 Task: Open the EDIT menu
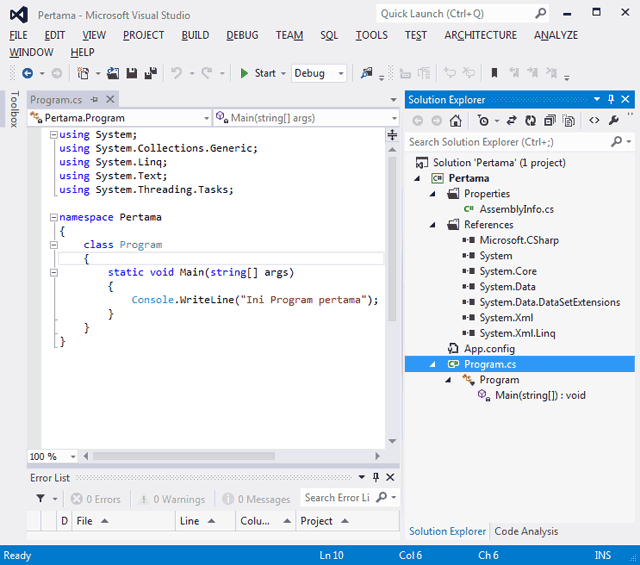(55, 35)
